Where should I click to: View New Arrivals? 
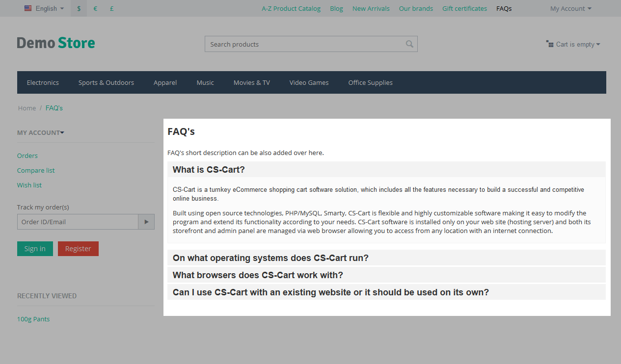click(x=371, y=8)
